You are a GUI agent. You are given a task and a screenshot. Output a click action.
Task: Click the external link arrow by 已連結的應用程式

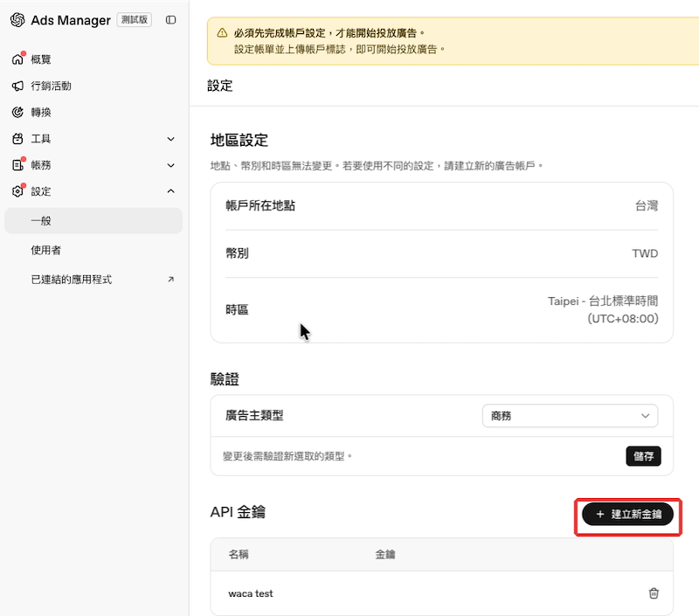[170, 280]
